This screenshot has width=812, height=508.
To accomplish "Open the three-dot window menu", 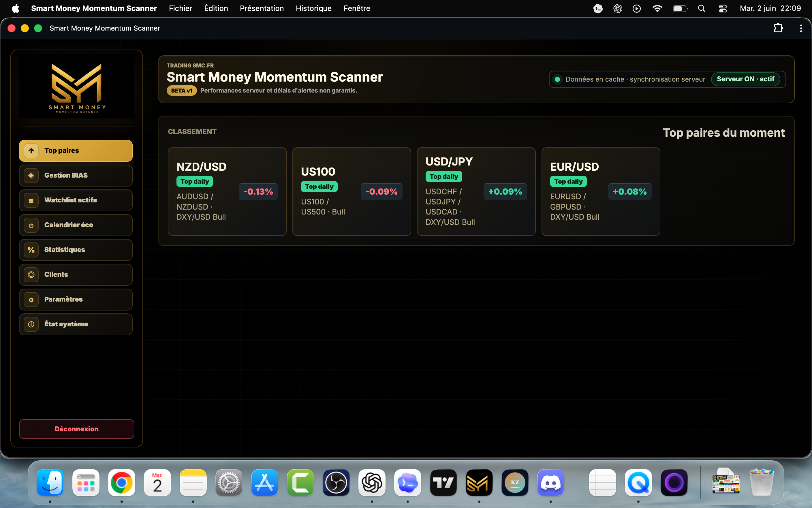I will click(x=801, y=28).
